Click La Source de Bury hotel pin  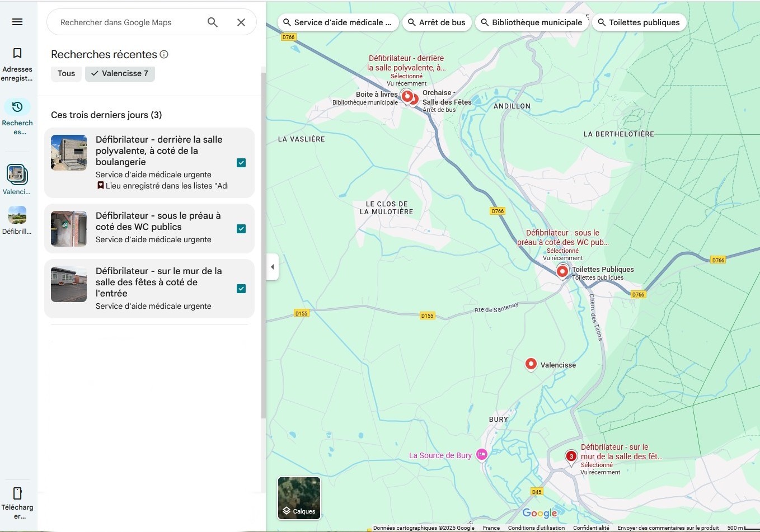482,455
